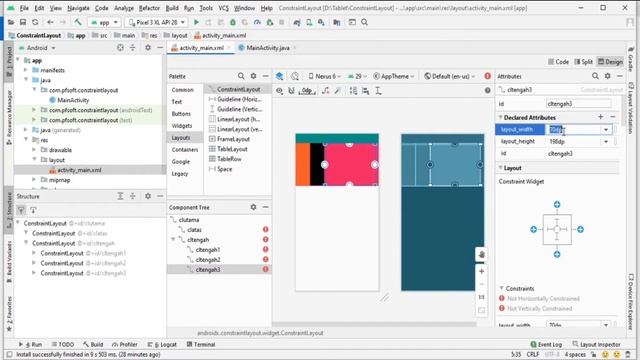Image resolution: width=640 pixels, height=360 pixels.
Task: Open the VCS menu
Action: (x=223, y=8)
